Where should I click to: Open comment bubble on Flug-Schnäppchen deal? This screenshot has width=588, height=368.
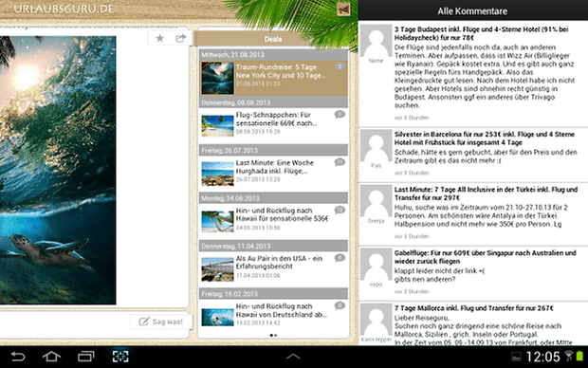[x=340, y=115]
